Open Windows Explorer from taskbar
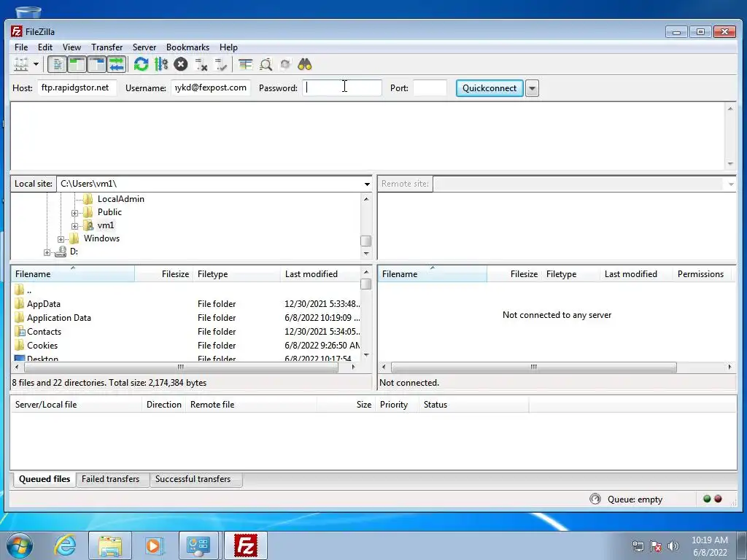 point(110,545)
